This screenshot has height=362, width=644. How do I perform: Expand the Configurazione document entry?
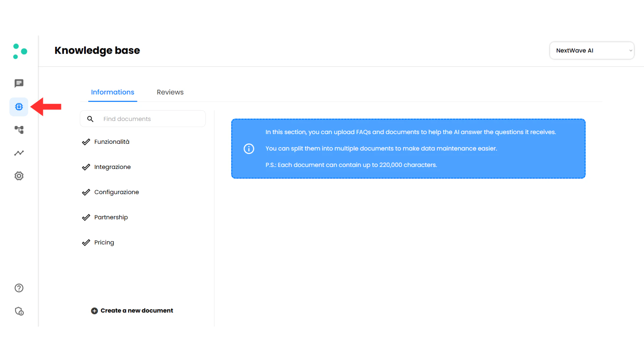point(116,192)
